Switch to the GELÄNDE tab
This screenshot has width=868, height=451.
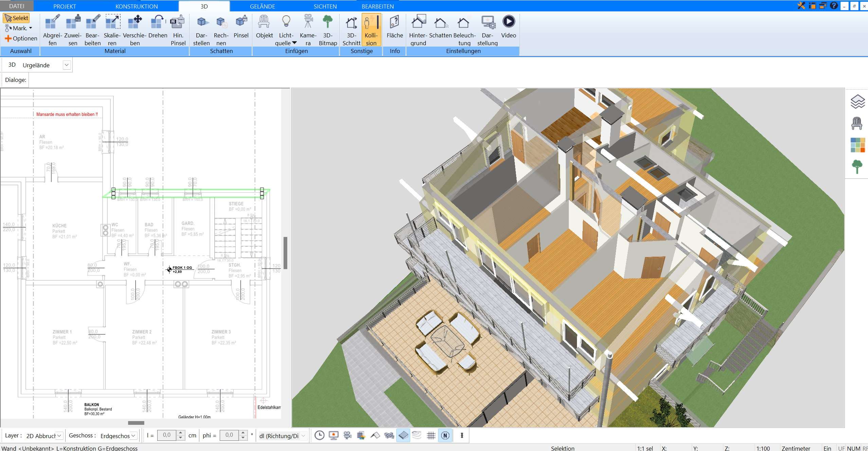pos(262,6)
